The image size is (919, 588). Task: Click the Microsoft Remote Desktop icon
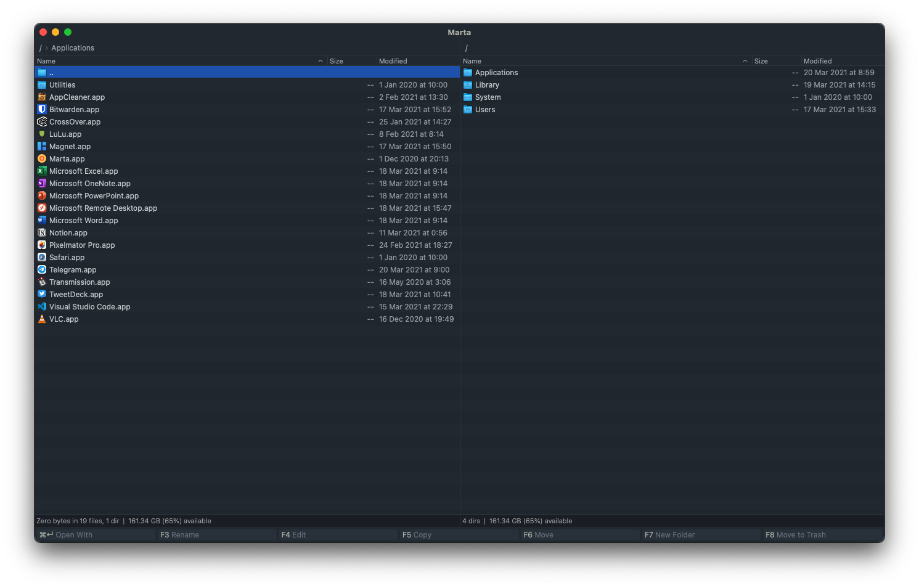[x=42, y=208]
